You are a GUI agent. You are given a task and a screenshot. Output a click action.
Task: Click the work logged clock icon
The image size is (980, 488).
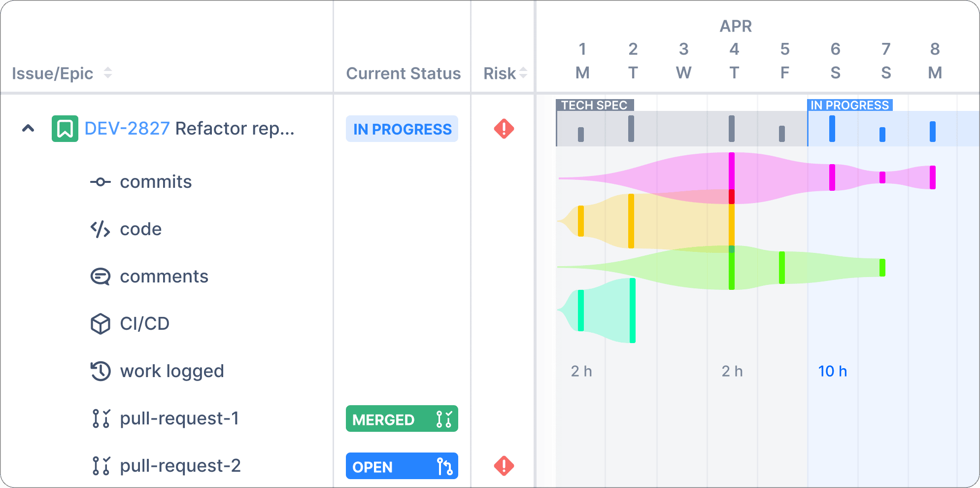coord(101,371)
